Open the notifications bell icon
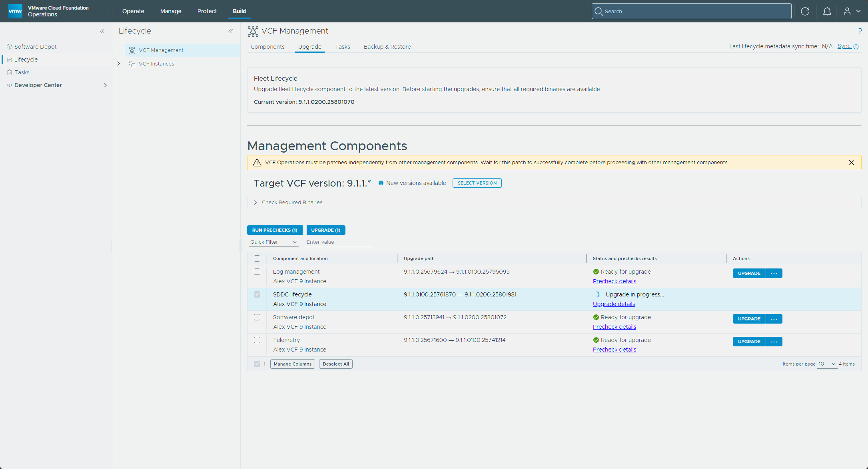This screenshot has height=469, width=868. (827, 11)
